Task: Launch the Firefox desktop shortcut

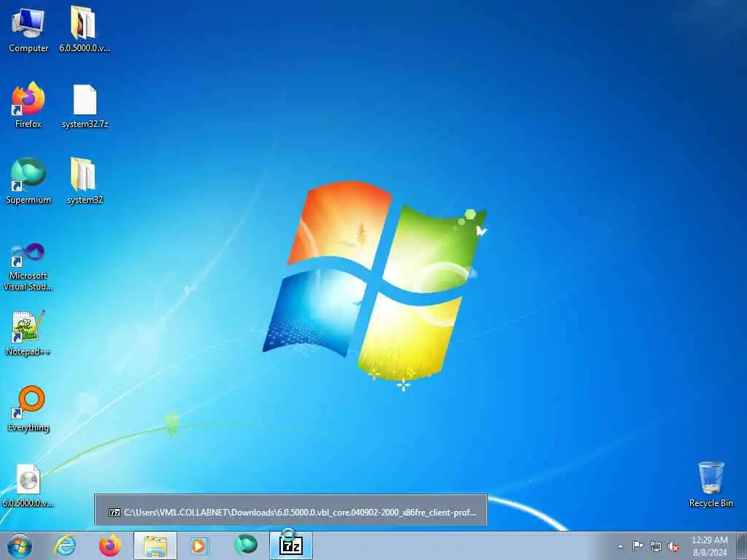Action: click(x=28, y=105)
